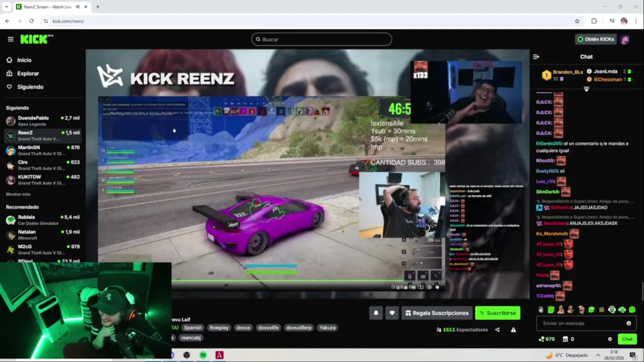Click Regala Suscripciones button
644x362 pixels.
(x=437, y=313)
